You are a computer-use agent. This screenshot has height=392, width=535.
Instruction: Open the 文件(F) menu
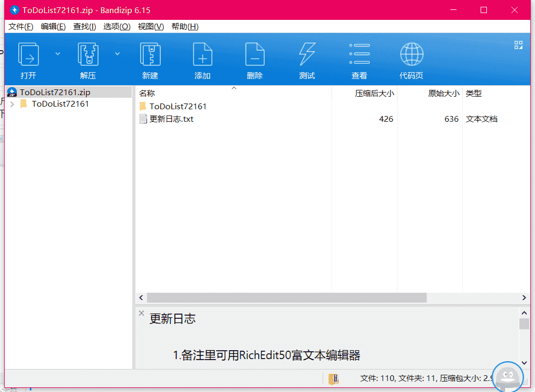(21, 27)
